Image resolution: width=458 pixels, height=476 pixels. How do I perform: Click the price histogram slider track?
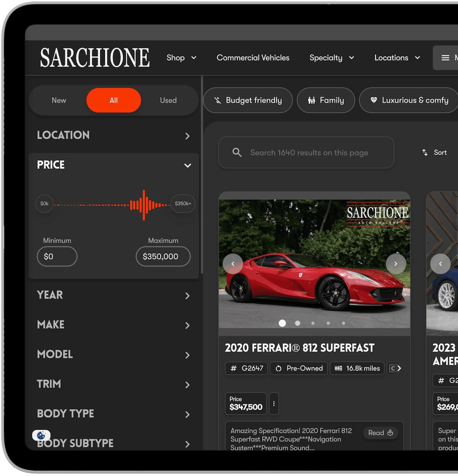(x=112, y=205)
